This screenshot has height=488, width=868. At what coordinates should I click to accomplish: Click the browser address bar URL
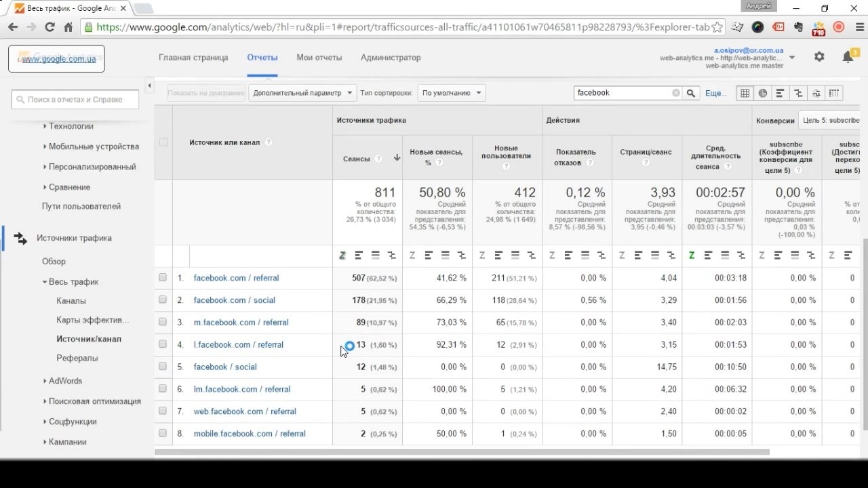[403, 27]
